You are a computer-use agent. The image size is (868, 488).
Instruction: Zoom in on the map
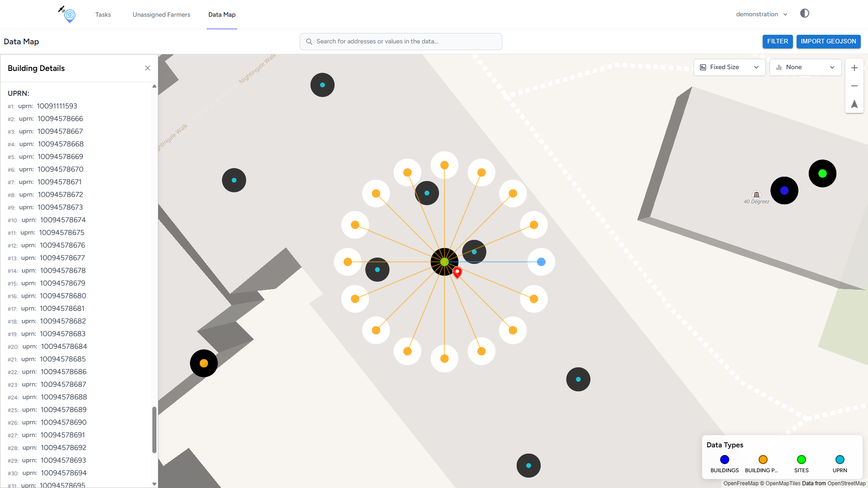coord(854,68)
